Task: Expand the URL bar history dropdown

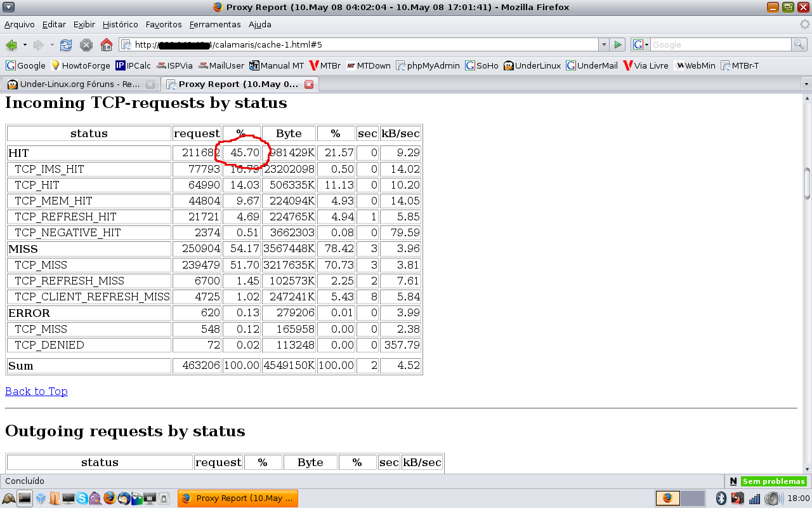Action: pos(603,44)
